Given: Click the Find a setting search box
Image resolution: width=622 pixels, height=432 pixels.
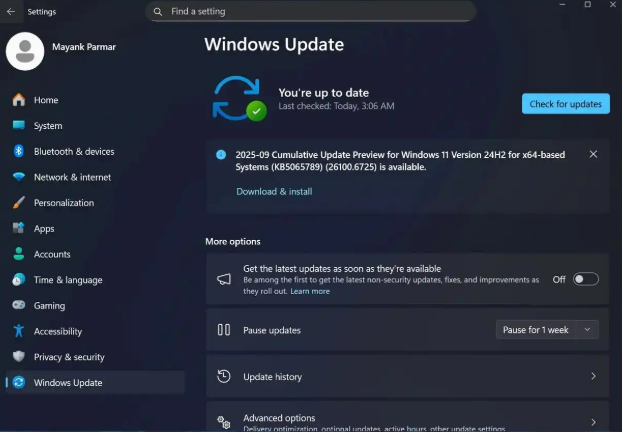Looking at the screenshot, I should pos(311,12).
